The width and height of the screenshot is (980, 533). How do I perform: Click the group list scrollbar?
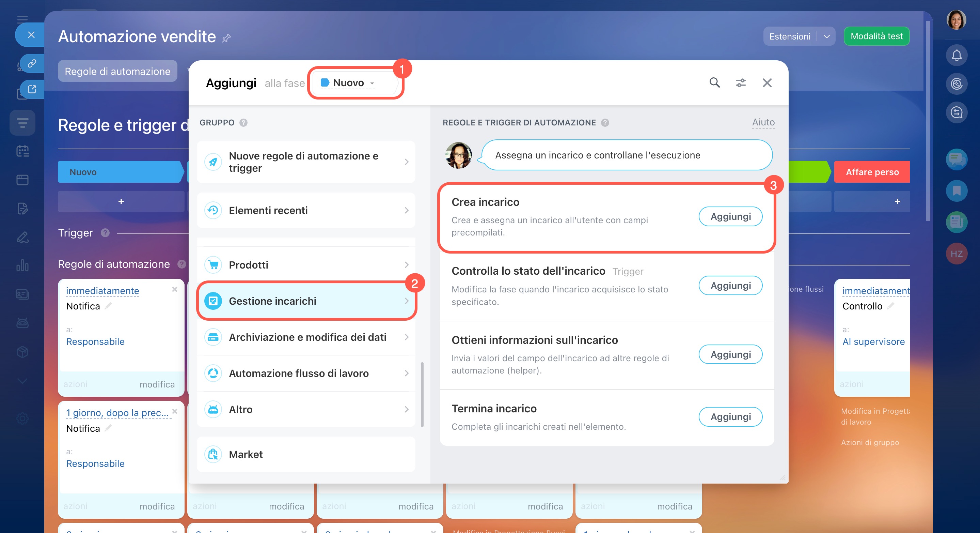(422, 394)
